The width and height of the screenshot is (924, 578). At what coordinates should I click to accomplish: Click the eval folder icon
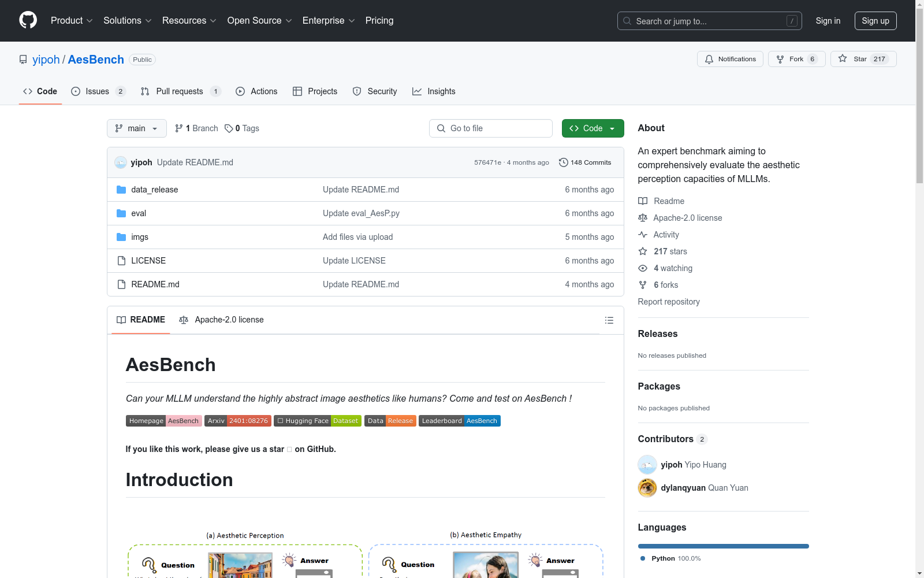click(x=121, y=213)
